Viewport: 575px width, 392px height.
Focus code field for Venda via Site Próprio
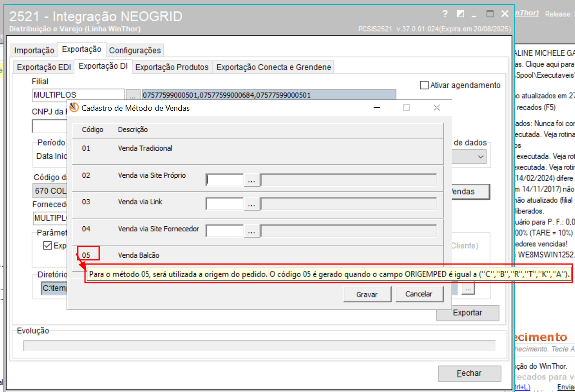pos(225,180)
